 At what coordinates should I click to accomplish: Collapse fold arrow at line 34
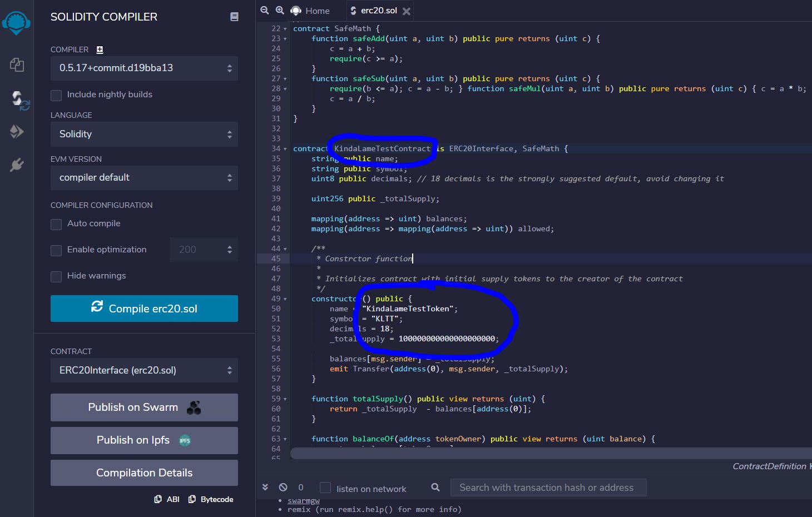(285, 149)
